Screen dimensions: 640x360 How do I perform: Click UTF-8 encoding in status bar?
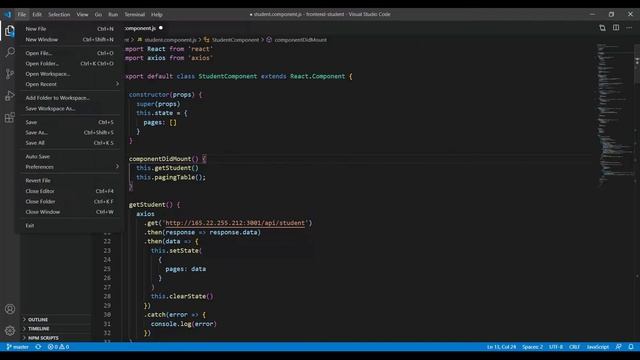click(x=556, y=347)
